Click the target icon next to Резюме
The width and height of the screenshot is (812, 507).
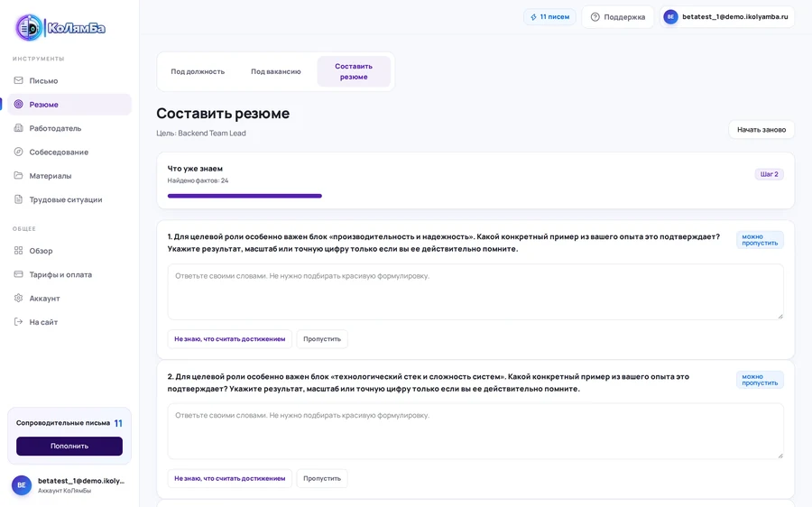19,104
